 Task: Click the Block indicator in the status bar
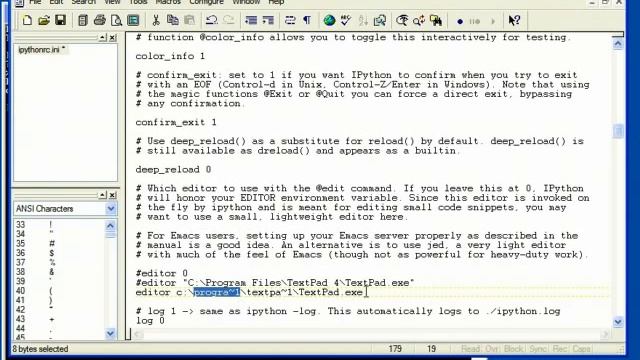coord(513,349)
